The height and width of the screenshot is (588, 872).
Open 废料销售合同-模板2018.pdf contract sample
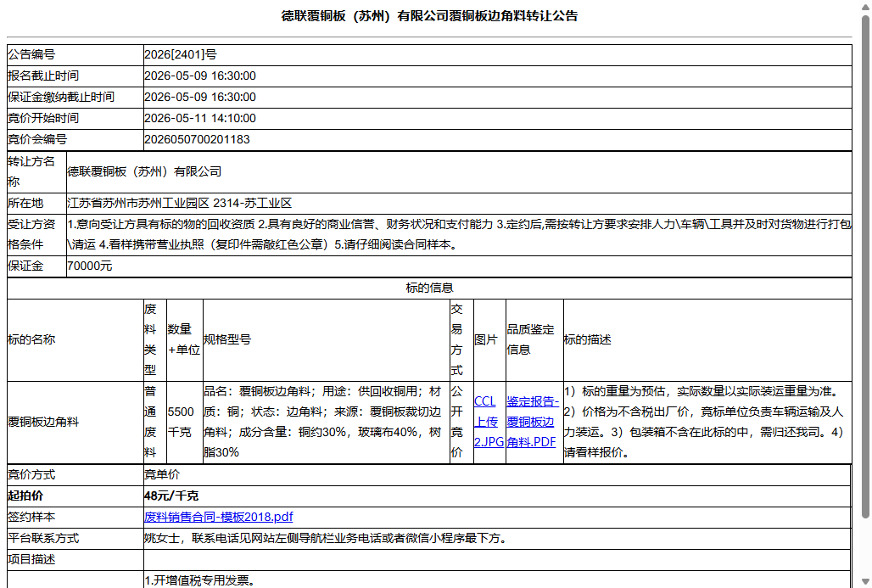pos(219,517)
